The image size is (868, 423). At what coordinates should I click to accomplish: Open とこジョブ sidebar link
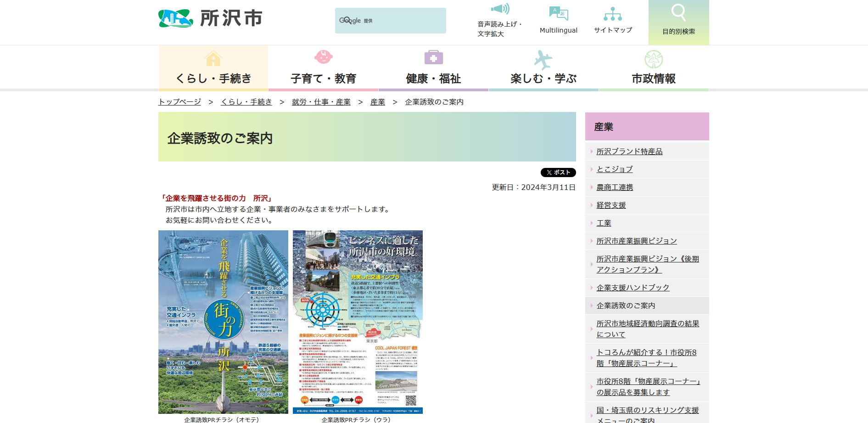point(615,169)
